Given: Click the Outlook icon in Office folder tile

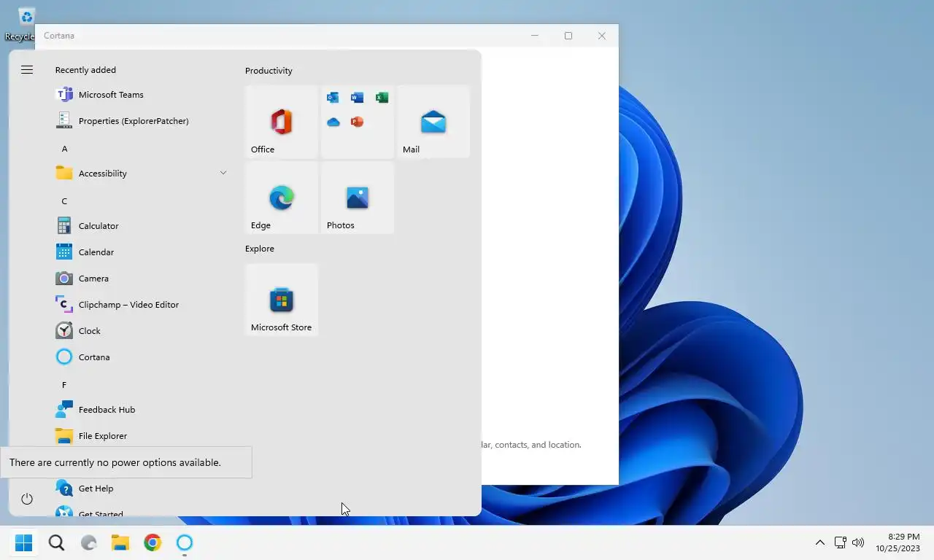Looking at the screenshot, I should pos(333,98).
